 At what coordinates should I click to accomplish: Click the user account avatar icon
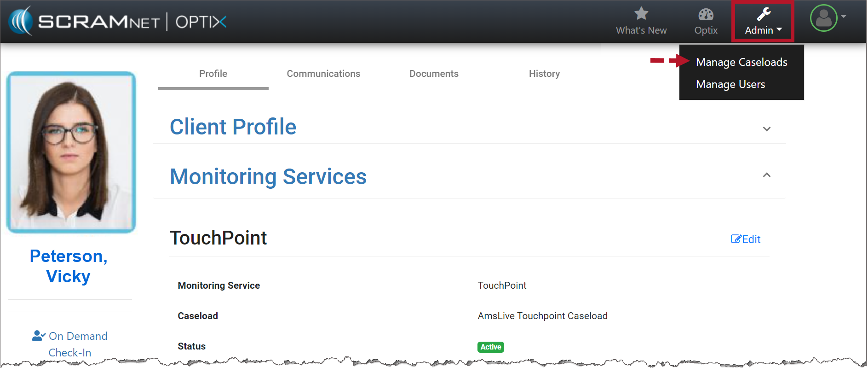pos(823,18)
